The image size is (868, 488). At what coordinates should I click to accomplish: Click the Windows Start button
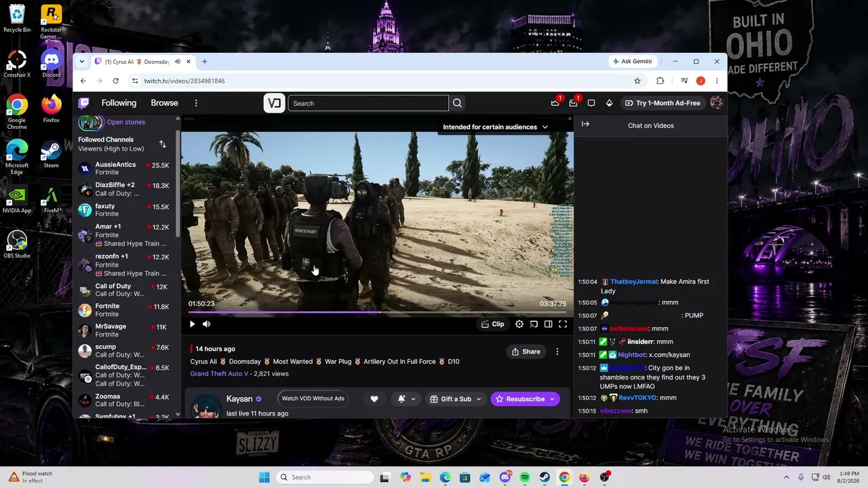(x=264, y=477)
